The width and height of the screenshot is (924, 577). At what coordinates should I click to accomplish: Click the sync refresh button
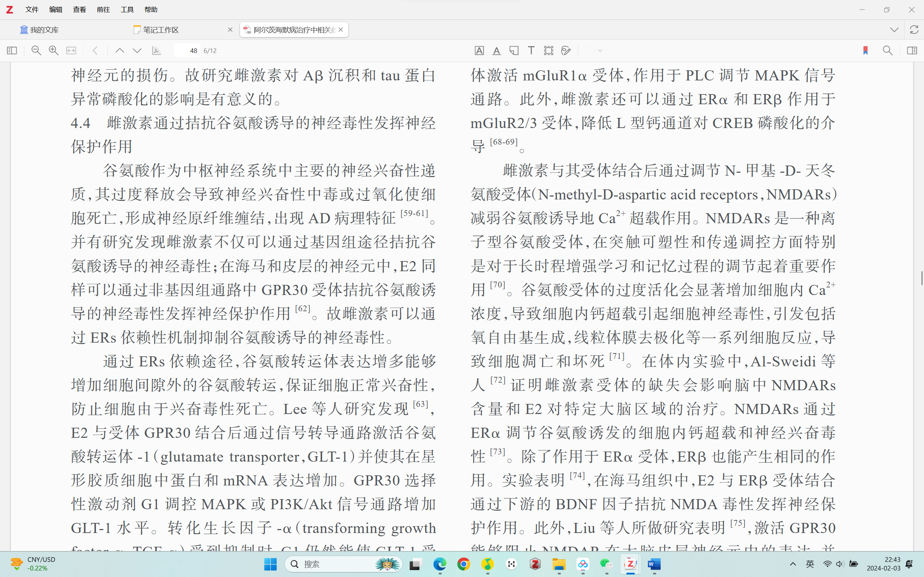914,29
